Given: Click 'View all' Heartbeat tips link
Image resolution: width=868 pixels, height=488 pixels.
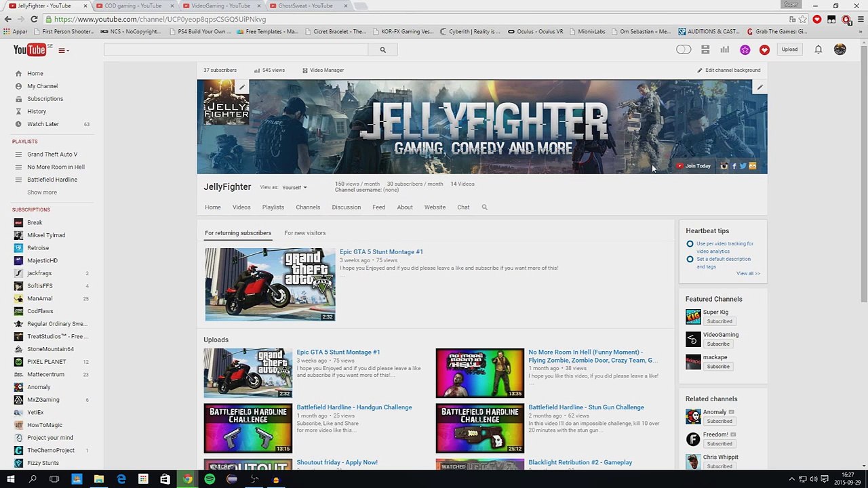Looking at the screenshot, I should coord(748,273).
